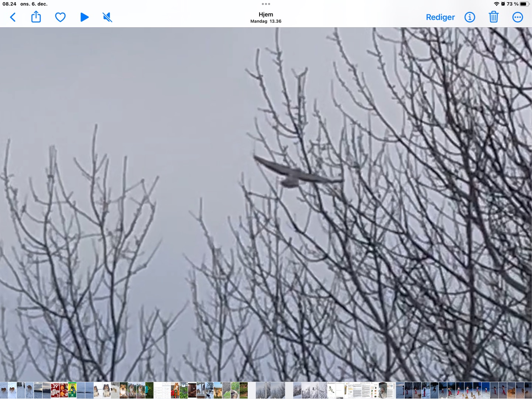The width and height of the screenshot is (532, 399).
Task: Tap the Hjem location title
Action: pos(266,15)
